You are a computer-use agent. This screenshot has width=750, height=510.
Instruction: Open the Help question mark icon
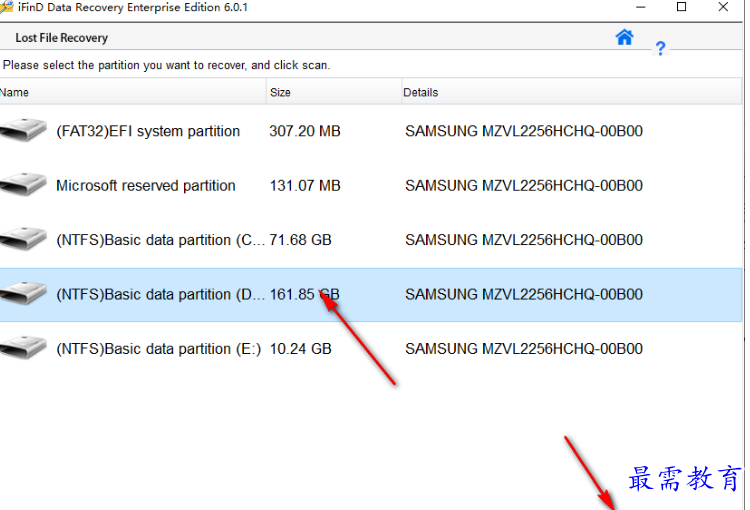click(x=661, y=48)
